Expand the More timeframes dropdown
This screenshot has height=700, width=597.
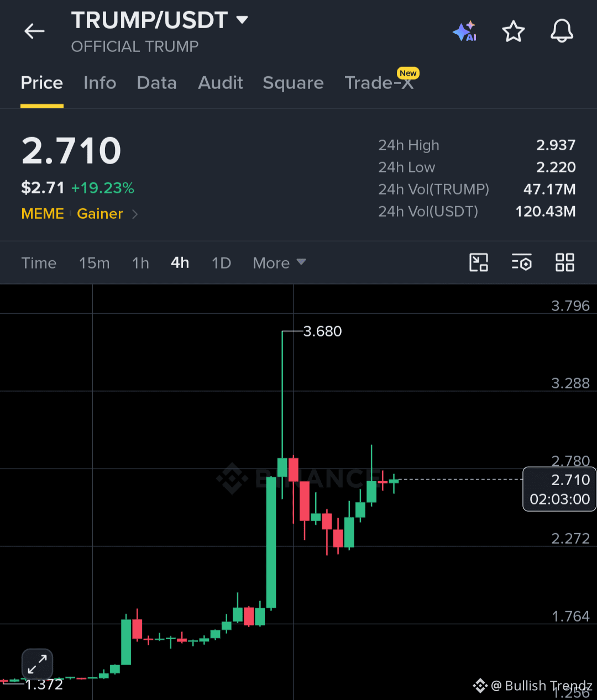(x=279, y=262)
